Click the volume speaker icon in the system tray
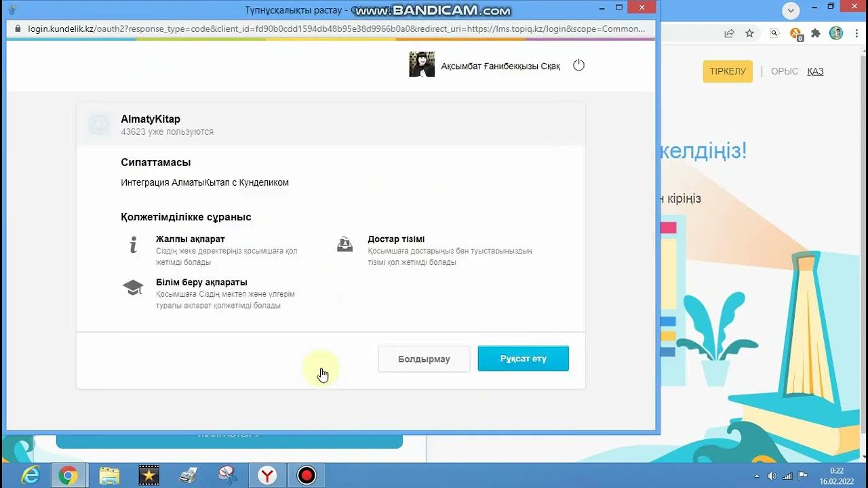 pyautogui.click(x=772, y=476)
